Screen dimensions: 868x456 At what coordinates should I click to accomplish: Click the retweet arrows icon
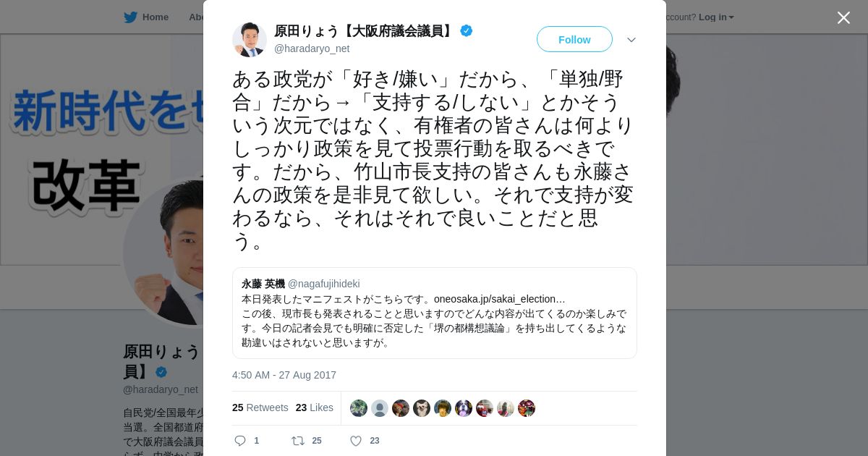pos(297,441)
